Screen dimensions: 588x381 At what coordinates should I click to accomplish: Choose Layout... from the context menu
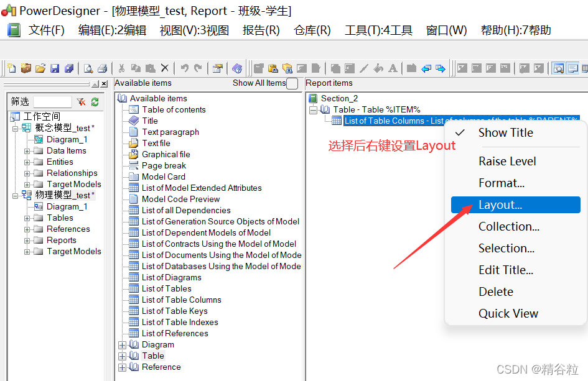pyautogui.click(x=516, y=205)
